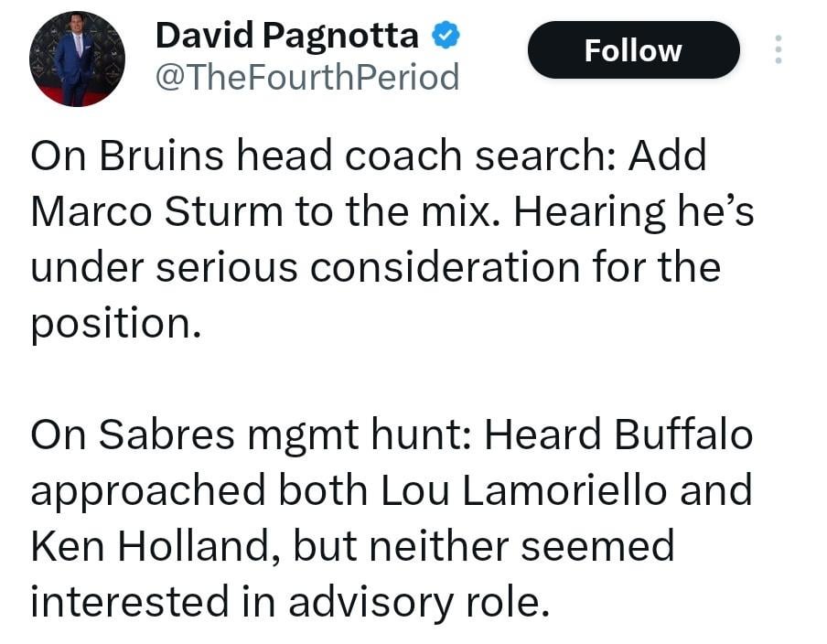
Task: Click the words "advisory role" in tweet
Action: click(434, 602)
